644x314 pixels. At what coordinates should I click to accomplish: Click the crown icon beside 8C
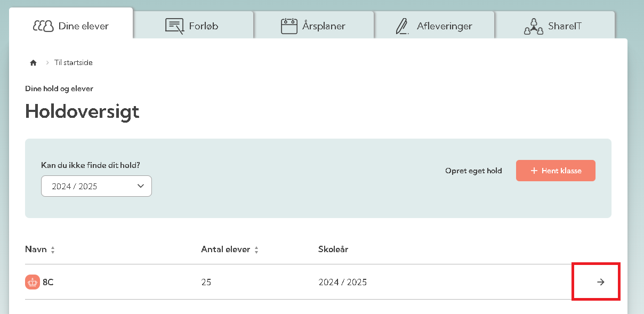[33, 282]
